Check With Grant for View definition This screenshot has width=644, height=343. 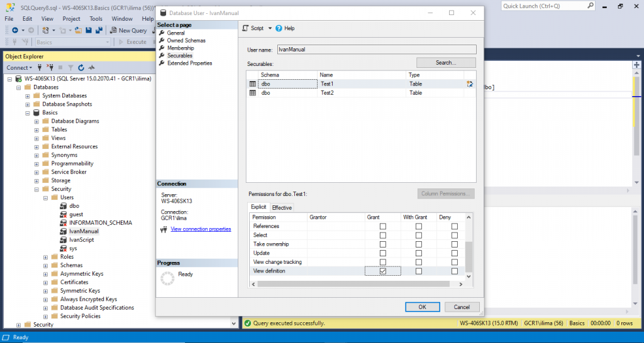tap(418, 271)
